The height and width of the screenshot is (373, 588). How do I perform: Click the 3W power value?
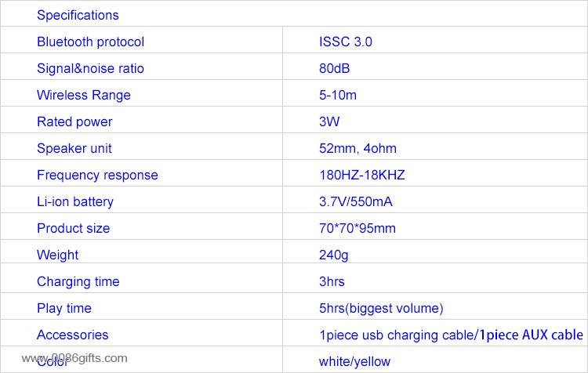[x=328, y=121]
